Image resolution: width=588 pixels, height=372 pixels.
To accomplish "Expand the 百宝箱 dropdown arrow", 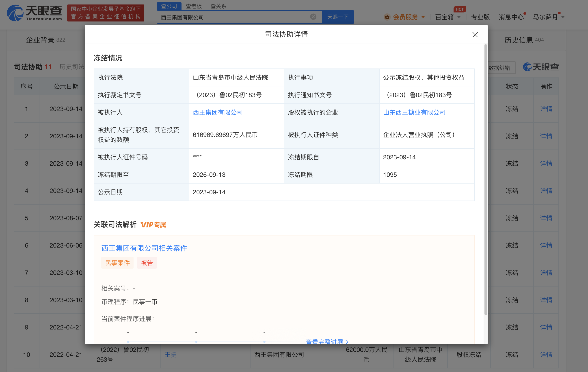I will pos(459,17).
